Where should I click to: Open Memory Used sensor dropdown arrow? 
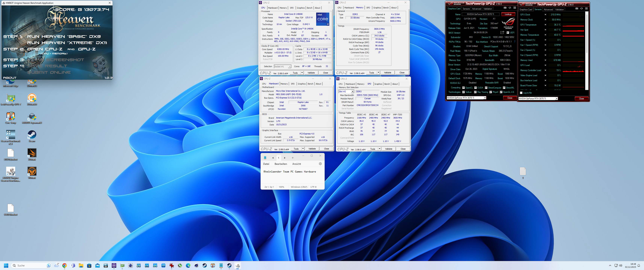545,60
